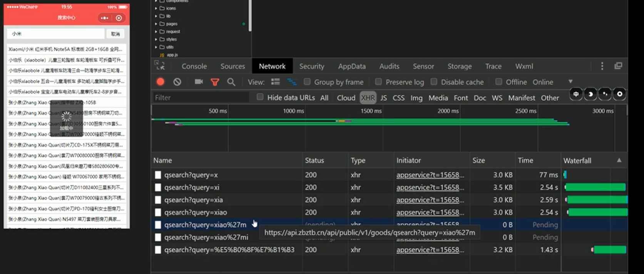Click the floating 中 language icon
The width and height of the screenshot is (644, 274).
(576, 94)
